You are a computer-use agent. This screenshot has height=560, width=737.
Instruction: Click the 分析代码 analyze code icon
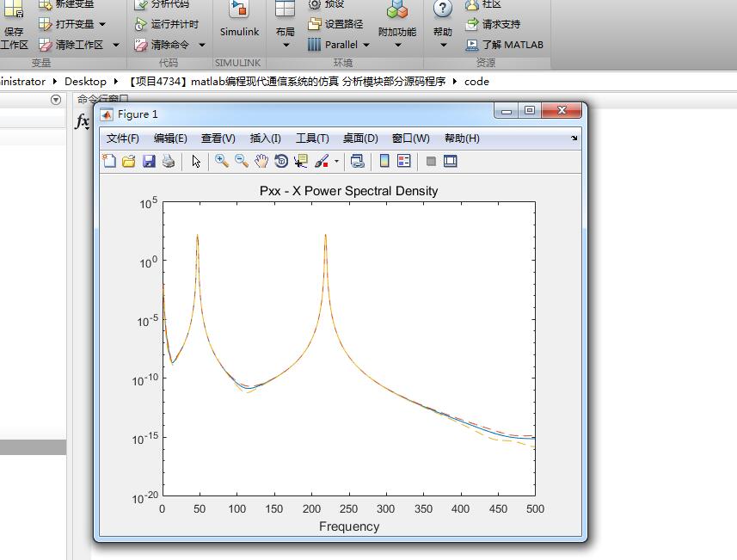pos(141,4)
